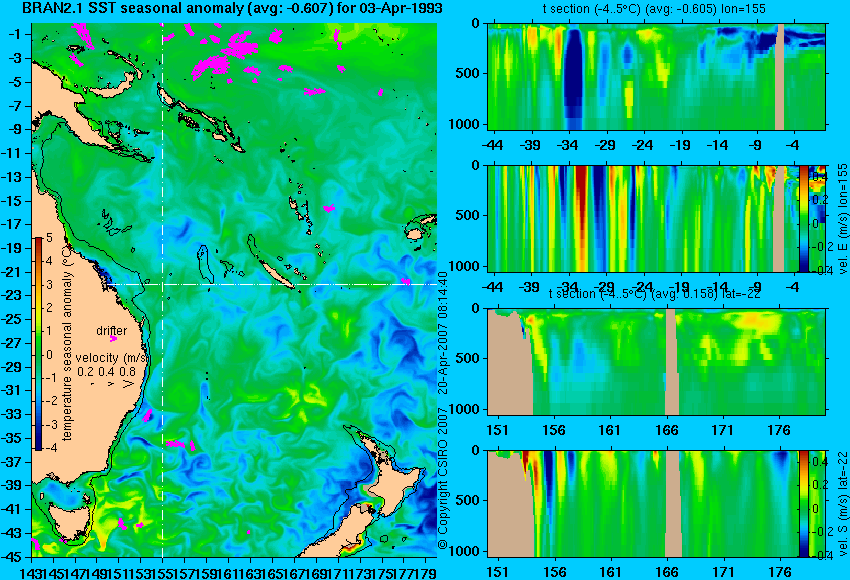Click the vertical dashed section line at longitude 155
850x580 pixels.
(162, 289)
